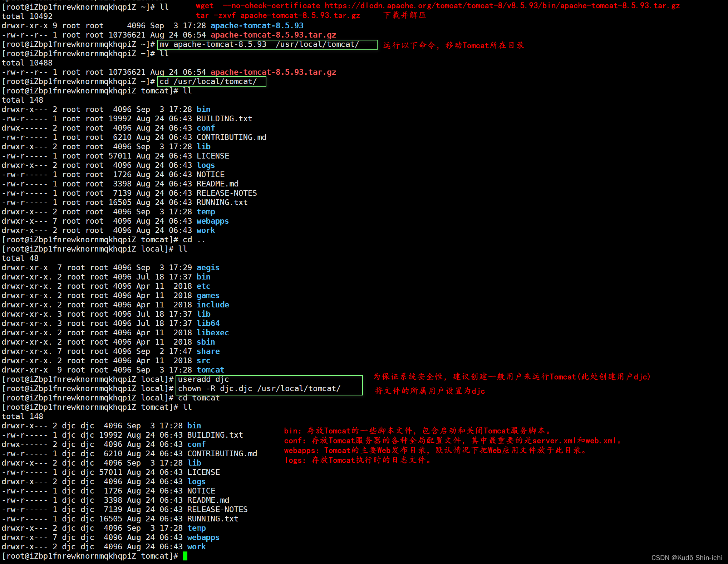Click the include directory entry
This screenshot has height=564, width=728.
point(213,305)
